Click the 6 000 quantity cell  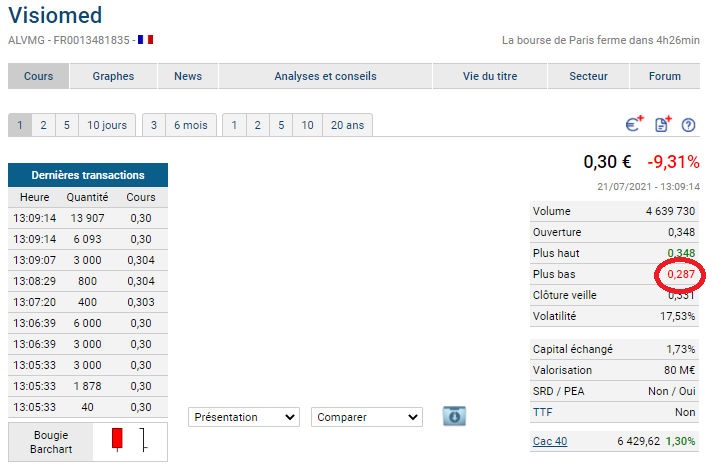88,323
